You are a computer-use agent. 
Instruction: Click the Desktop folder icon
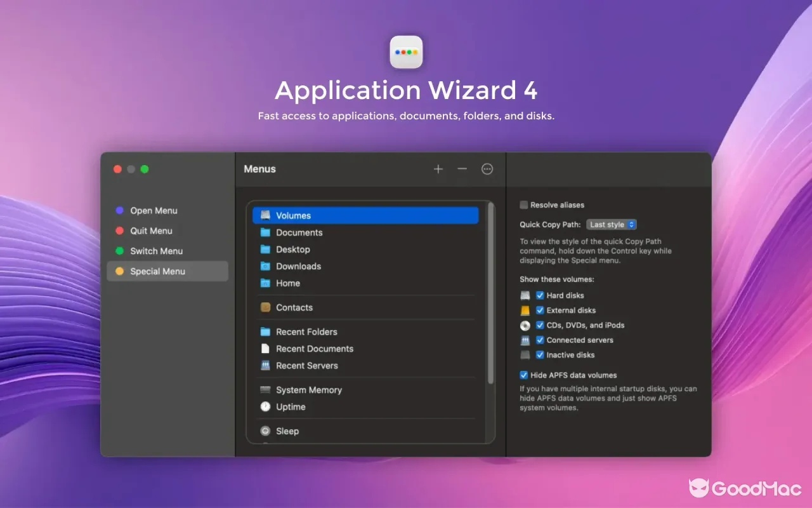point(265,250)
